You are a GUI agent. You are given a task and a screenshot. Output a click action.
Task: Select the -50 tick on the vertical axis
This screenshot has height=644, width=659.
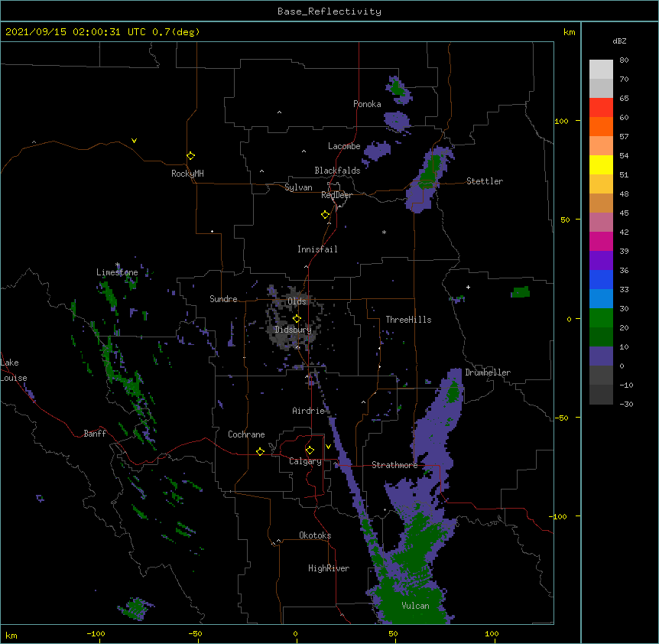coord(560,418)
